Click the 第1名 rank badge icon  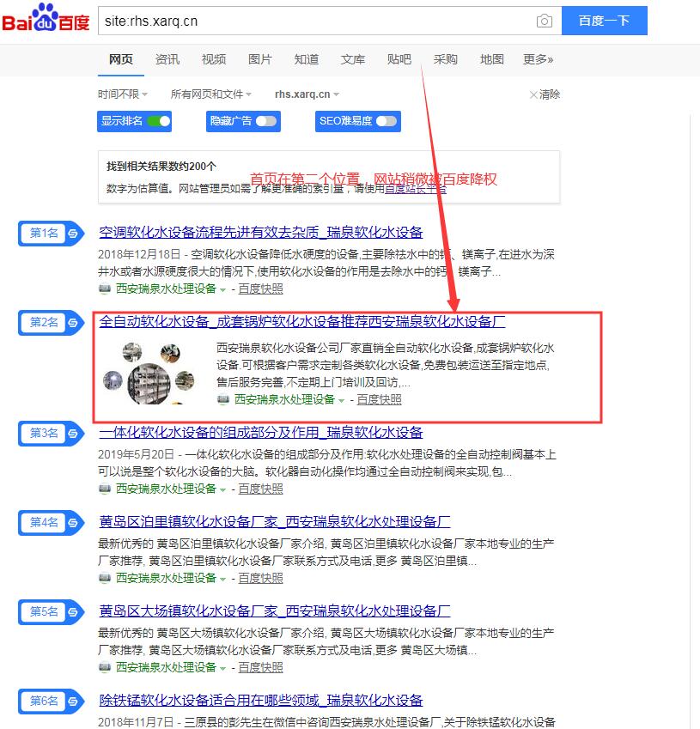(x=51, y=233)
